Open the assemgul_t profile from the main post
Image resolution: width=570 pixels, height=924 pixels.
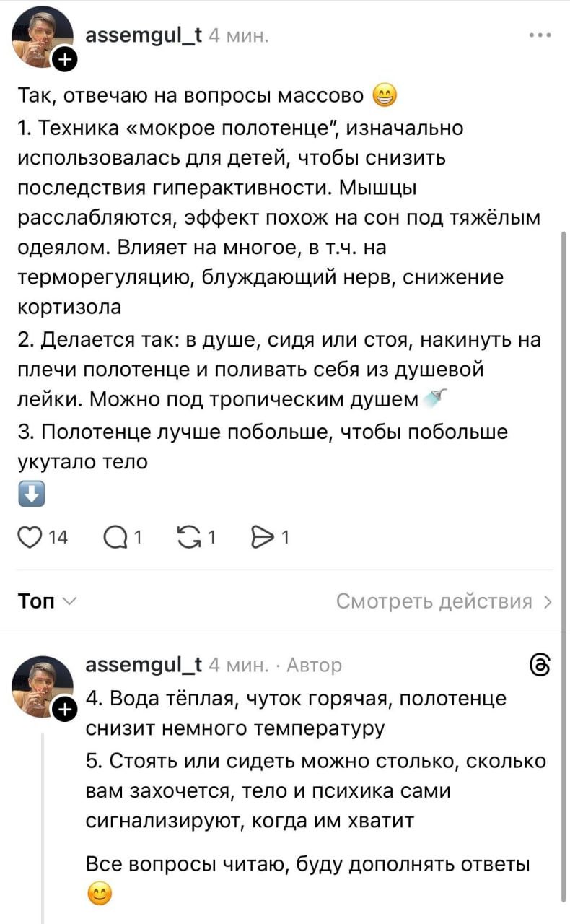(x=142, y=33)
